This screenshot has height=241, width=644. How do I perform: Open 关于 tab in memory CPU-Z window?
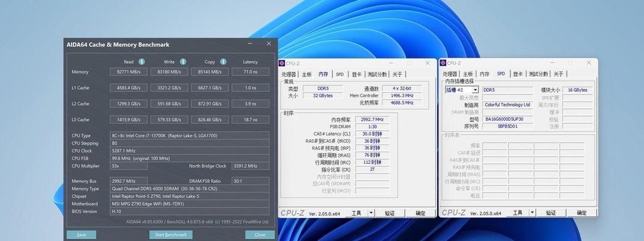coord(397,75)
